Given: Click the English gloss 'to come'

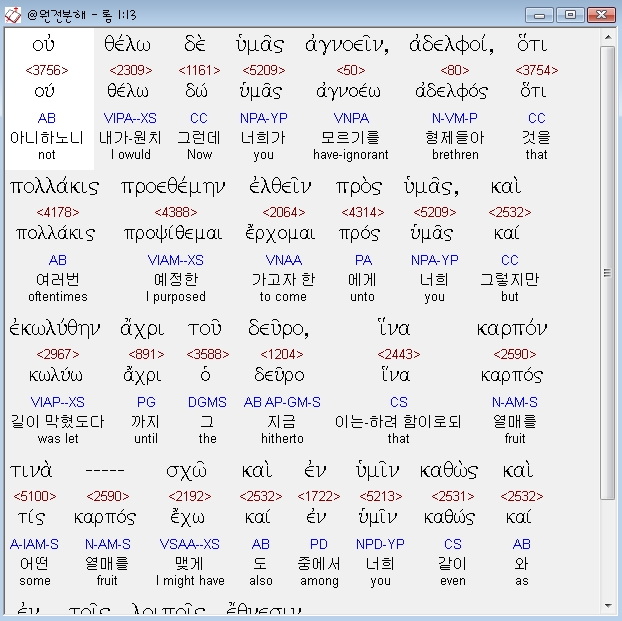Looking at the screenshot, I should click(283, 296).
